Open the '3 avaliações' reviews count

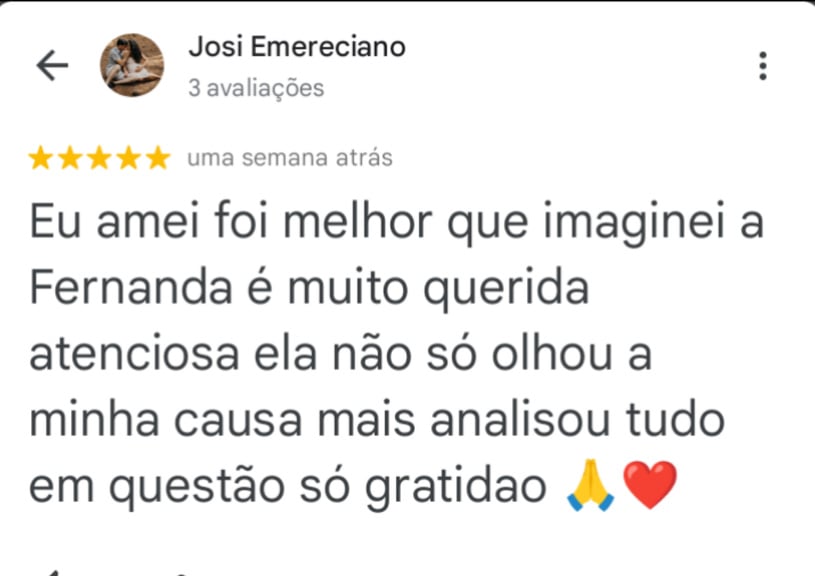(256, 88)
